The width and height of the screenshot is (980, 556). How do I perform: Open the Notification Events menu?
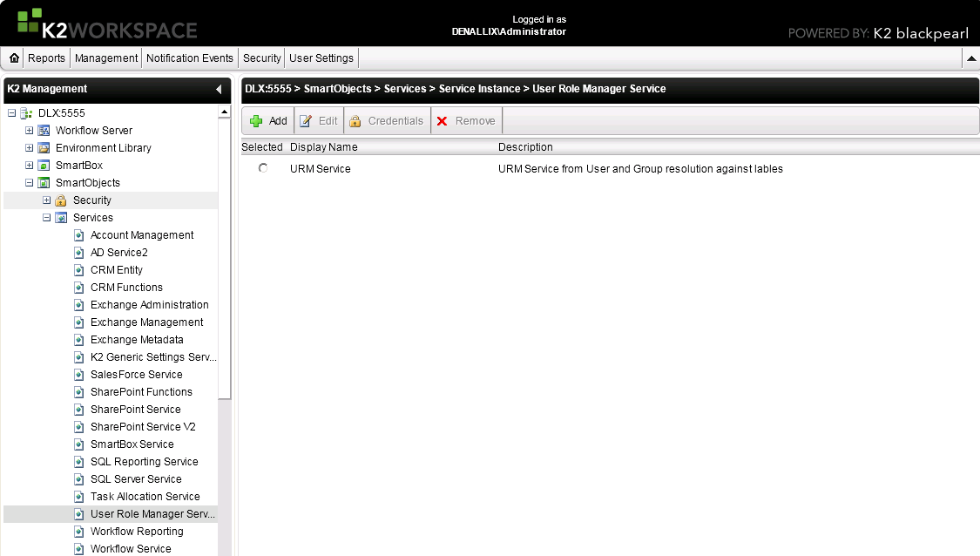[190, 58]
